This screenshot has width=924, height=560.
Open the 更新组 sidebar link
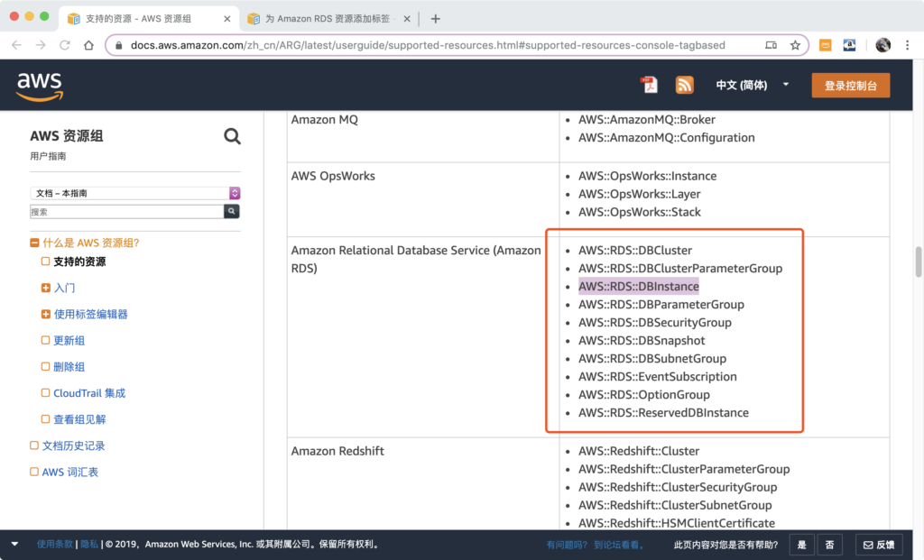tap(69, 340)
